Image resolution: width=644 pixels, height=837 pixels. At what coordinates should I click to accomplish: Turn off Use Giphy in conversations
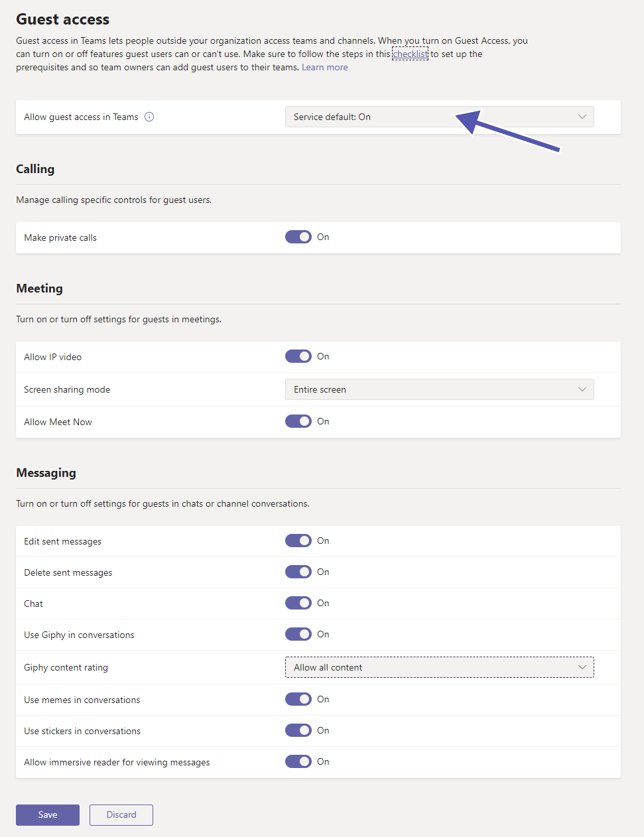coord(298,634)
